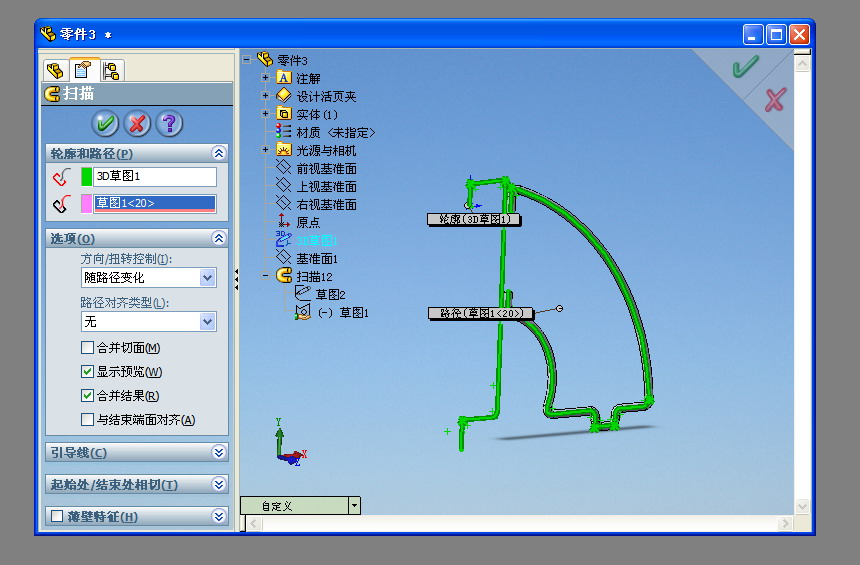Cancel with the corner red X

[775, 100]
